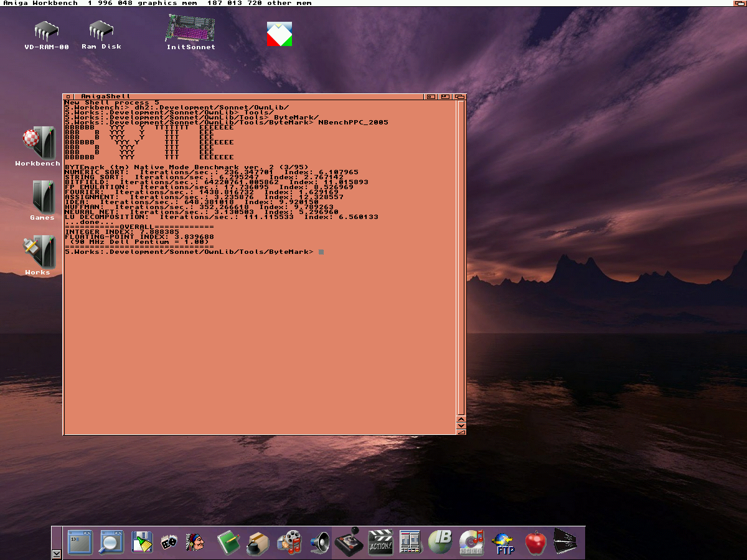747x560 pixels.
Task: Open the VD-RAM-00 disk icon
Action: [x=47, y=35]
